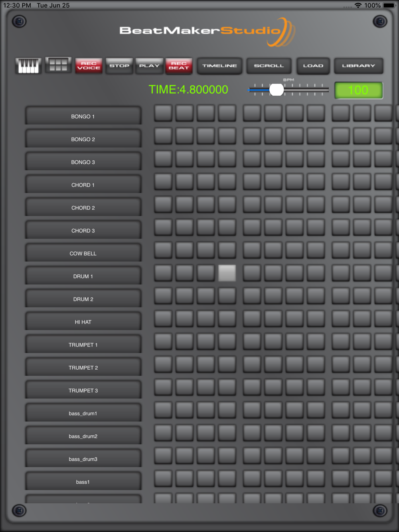This screenshot has width=399, height=532.
Task: Enable the first step on BONGO 1
Action: click(163, 113)
